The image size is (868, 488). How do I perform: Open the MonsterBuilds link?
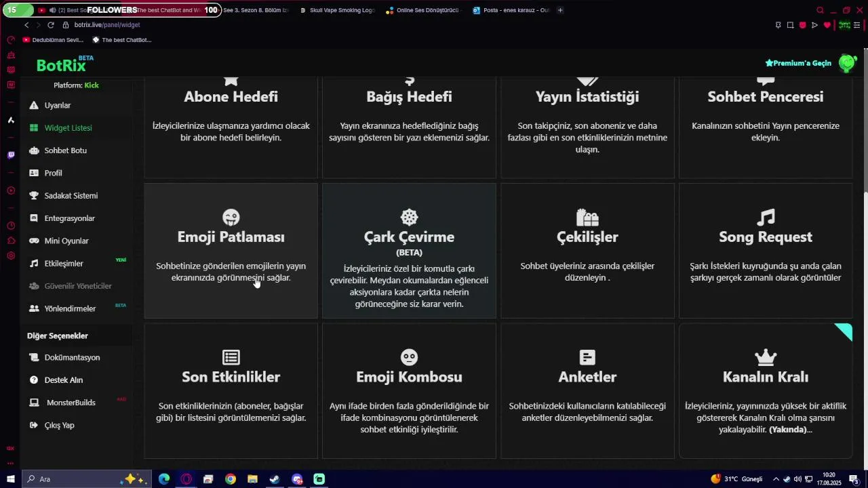[x=71, y=403]
